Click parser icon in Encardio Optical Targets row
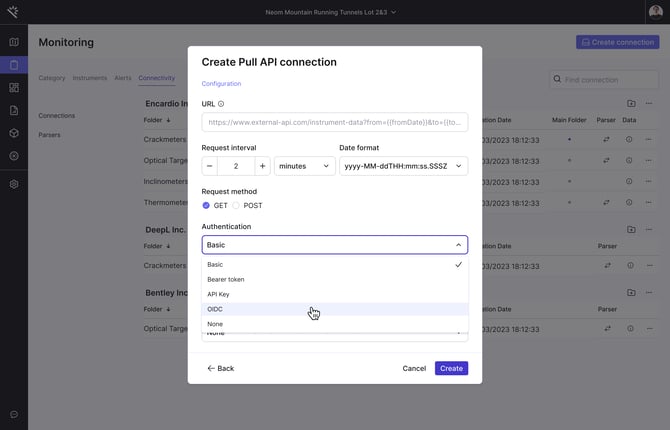Screen dimensions: 670x430 pos(606,160)
